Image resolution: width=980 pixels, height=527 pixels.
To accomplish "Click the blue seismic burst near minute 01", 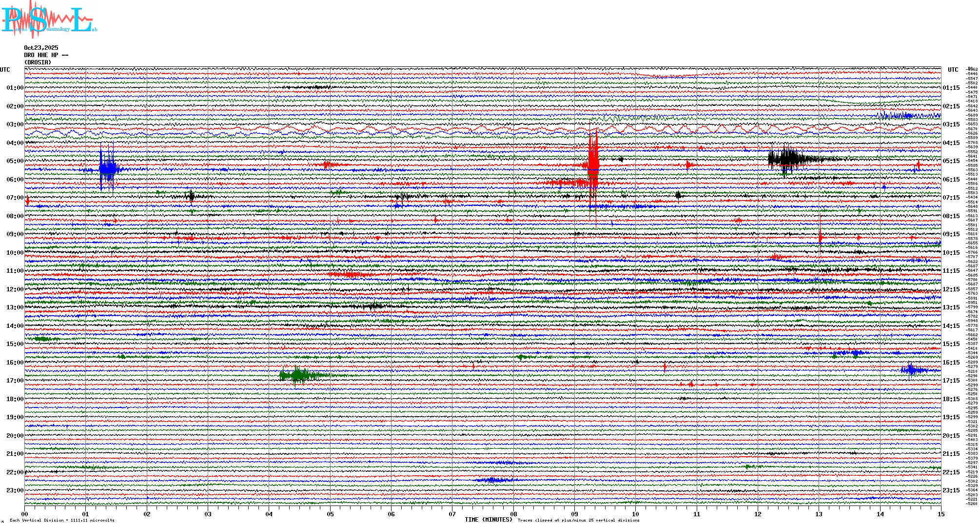I will 107,169.
